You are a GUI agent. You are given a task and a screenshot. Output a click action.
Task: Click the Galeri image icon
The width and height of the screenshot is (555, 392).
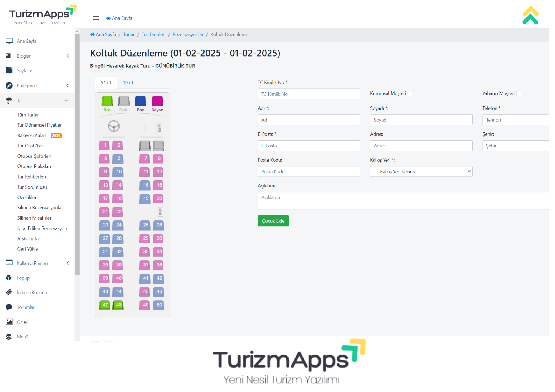tap(9, 322)
